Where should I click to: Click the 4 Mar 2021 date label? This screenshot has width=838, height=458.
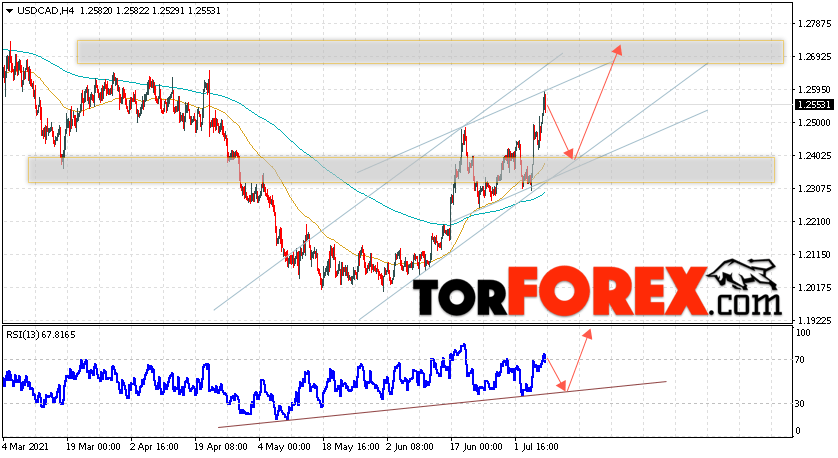pyautogui.click(x=26, y=446)
